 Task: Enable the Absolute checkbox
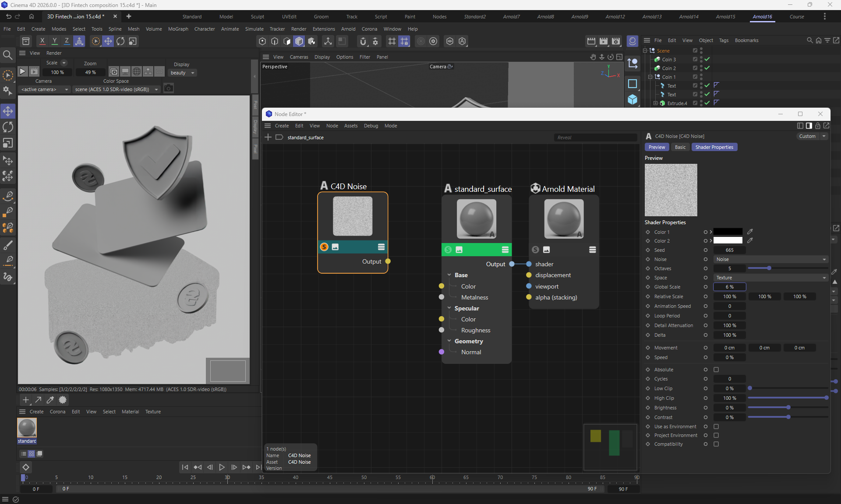[x=716, y=370]
